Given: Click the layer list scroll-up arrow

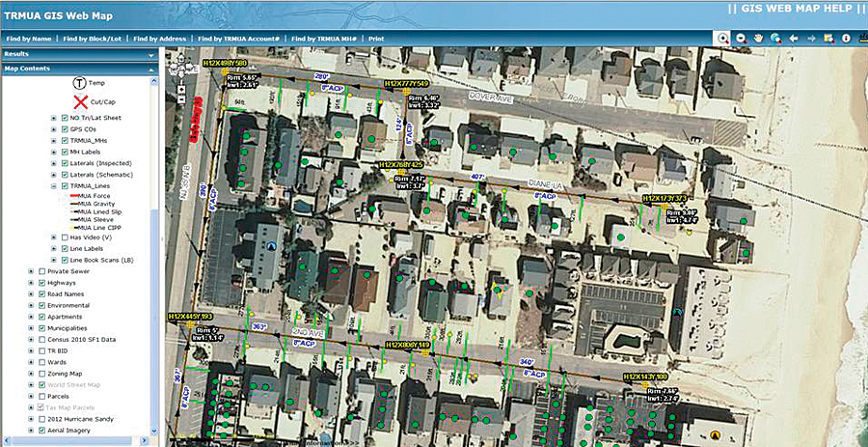Looking at the screenshot, I should point(154,81).
